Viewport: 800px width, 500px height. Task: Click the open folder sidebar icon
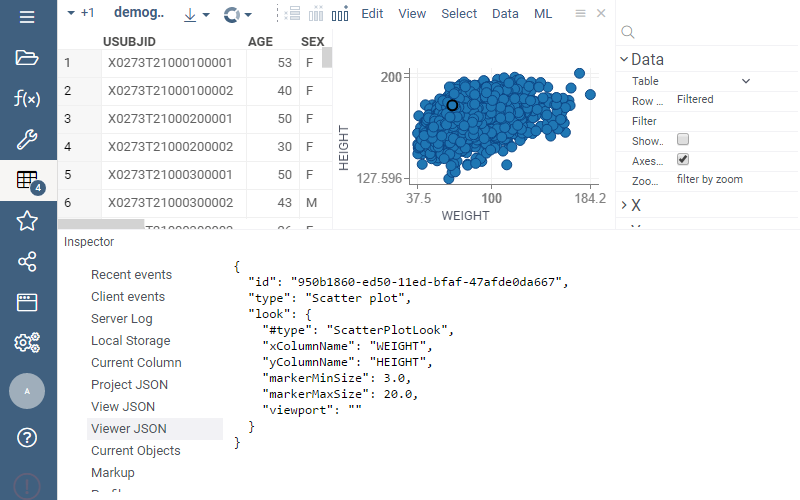point(27,57)
